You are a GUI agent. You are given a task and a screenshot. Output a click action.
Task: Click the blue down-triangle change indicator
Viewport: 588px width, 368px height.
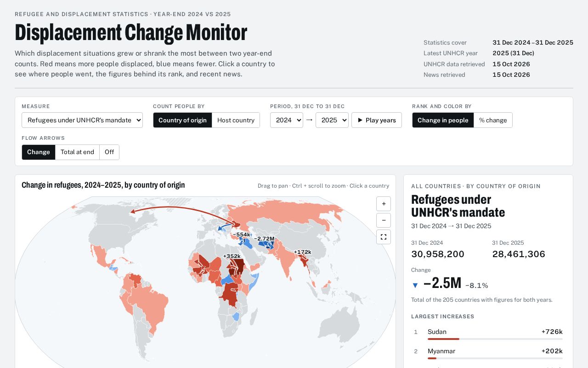pos(415,285)
